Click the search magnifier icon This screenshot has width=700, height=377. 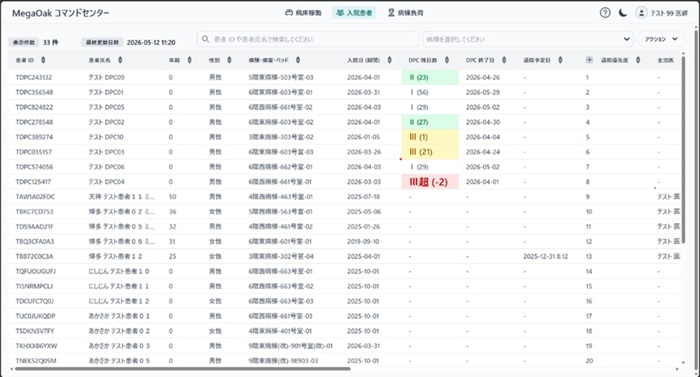coord(205,39)
